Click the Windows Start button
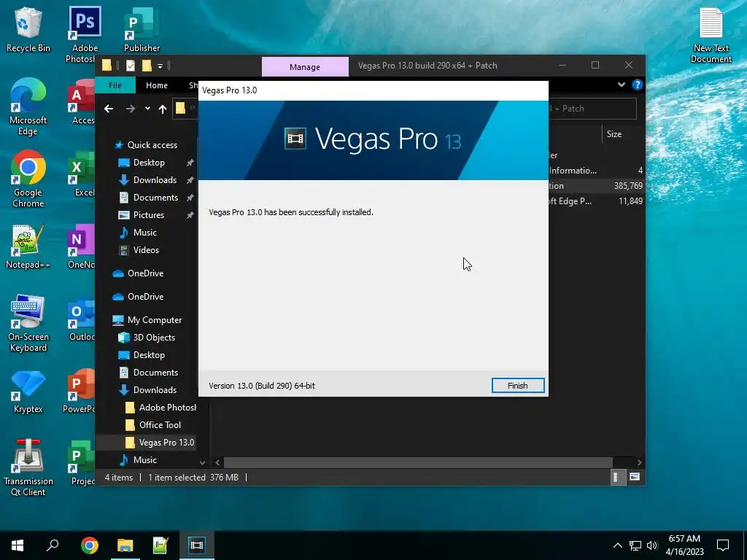The image size is (747, 560). (18, 545)
